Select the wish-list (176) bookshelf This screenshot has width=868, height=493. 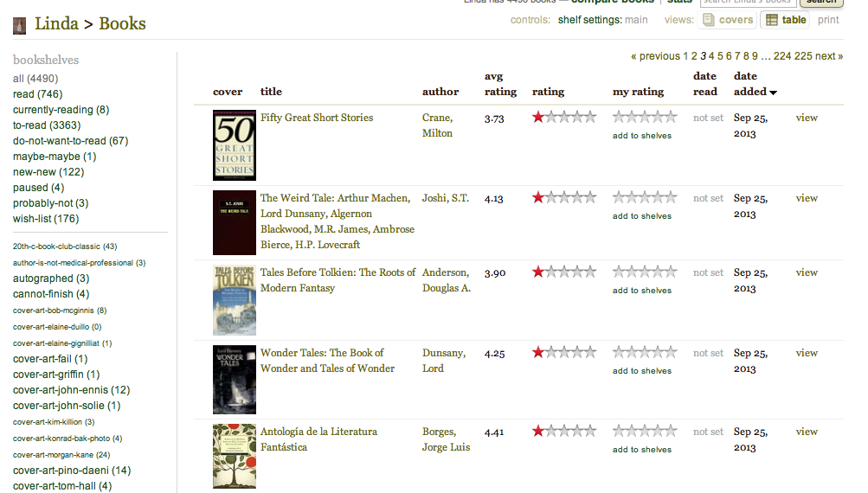(46, 219)
